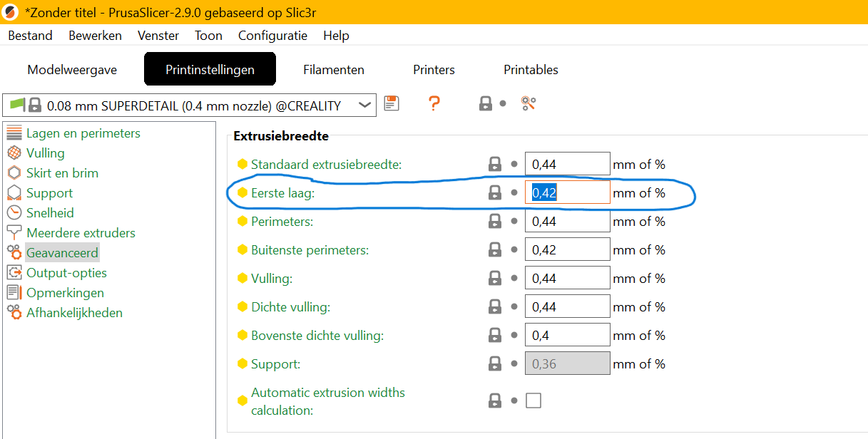
Task: Click the Dichte vulling label link
Action: click(290, 307)
